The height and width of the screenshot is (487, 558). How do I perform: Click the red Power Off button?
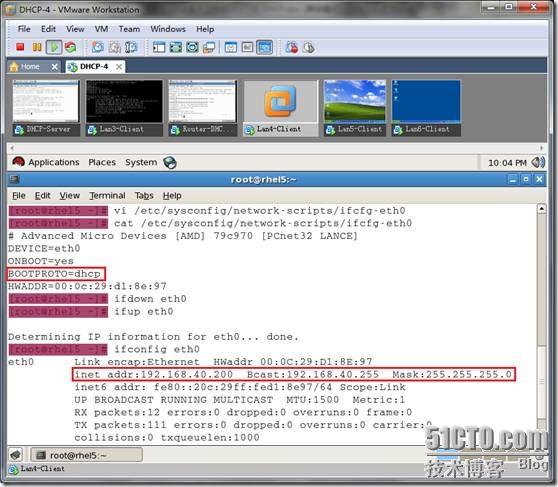[x=20, y=47]
